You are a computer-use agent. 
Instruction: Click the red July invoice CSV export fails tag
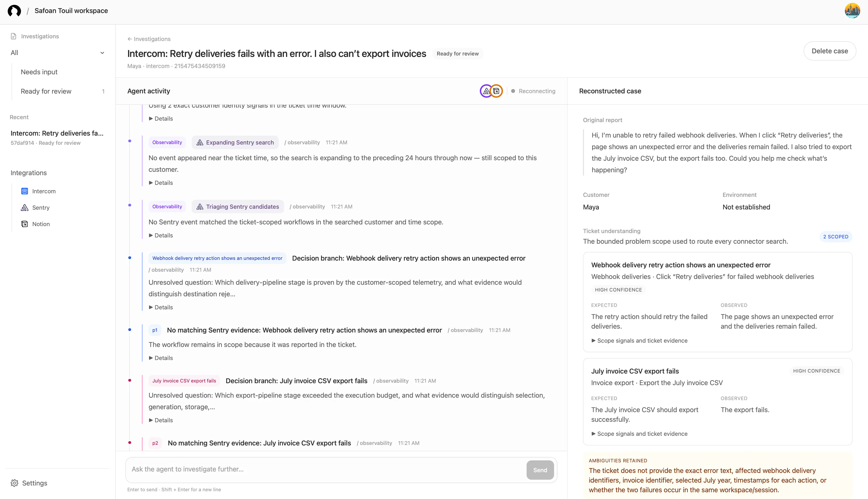pyautogui.click(x=184, y=381)
